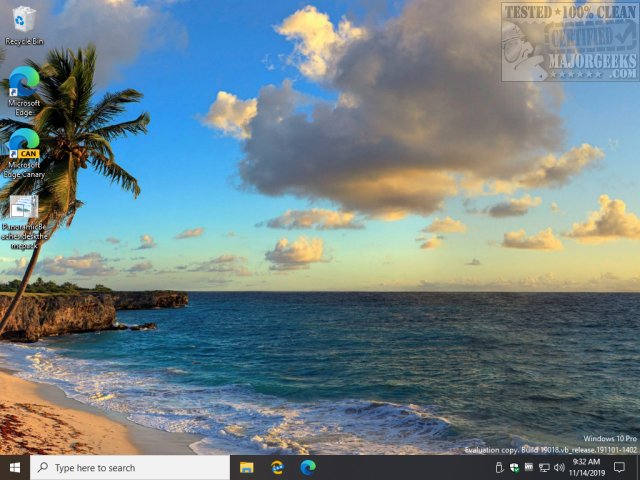Open the Action Center notifications icon
This screenshot has width=640, height=480.
[x=620, y=468]
